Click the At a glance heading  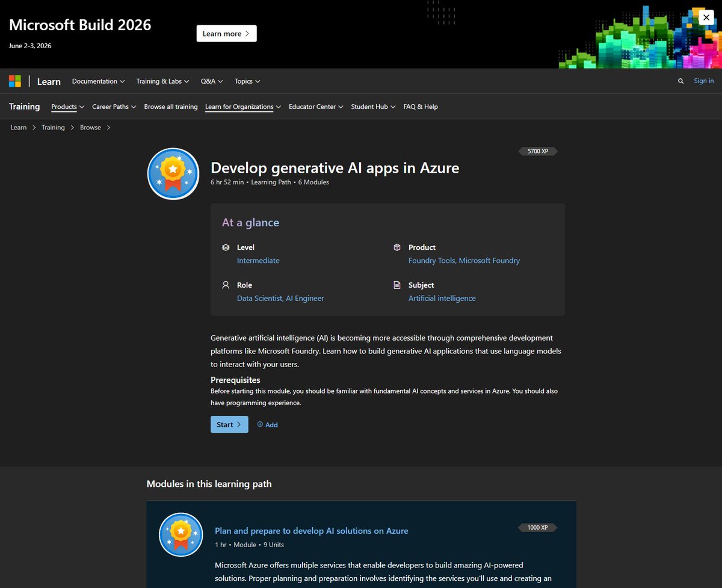click(x=250, y=223)
